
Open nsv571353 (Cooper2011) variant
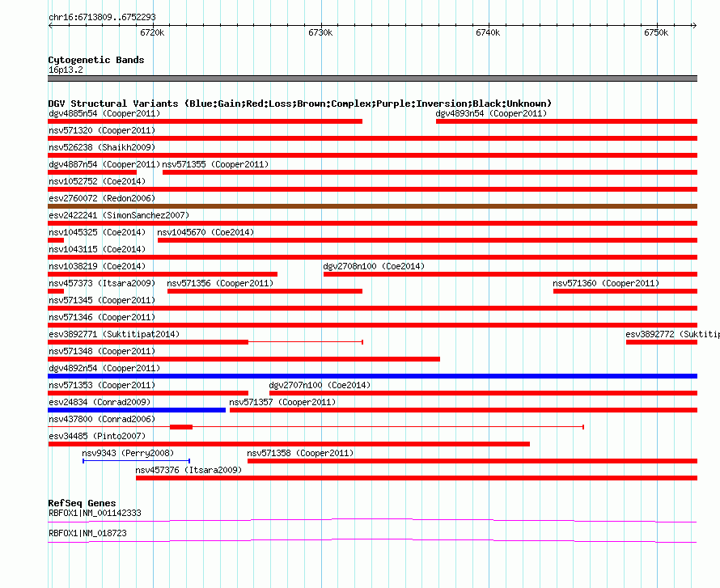point(102,385)
